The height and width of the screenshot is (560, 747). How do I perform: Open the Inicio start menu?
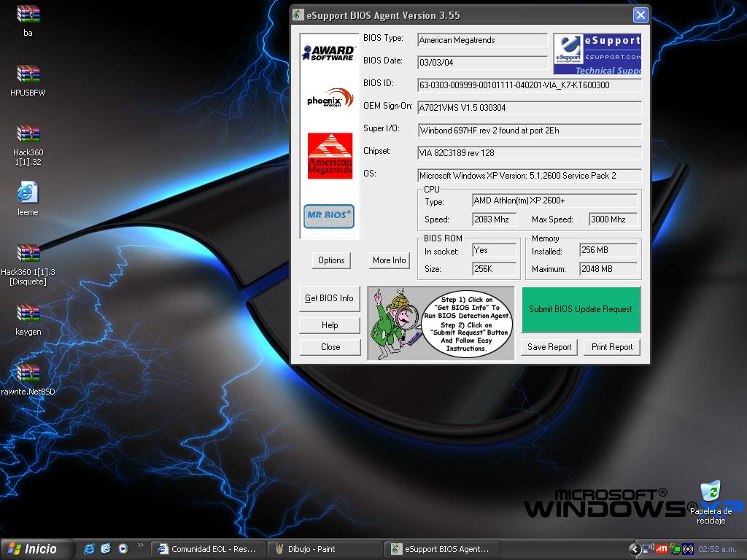coord(38,548)
